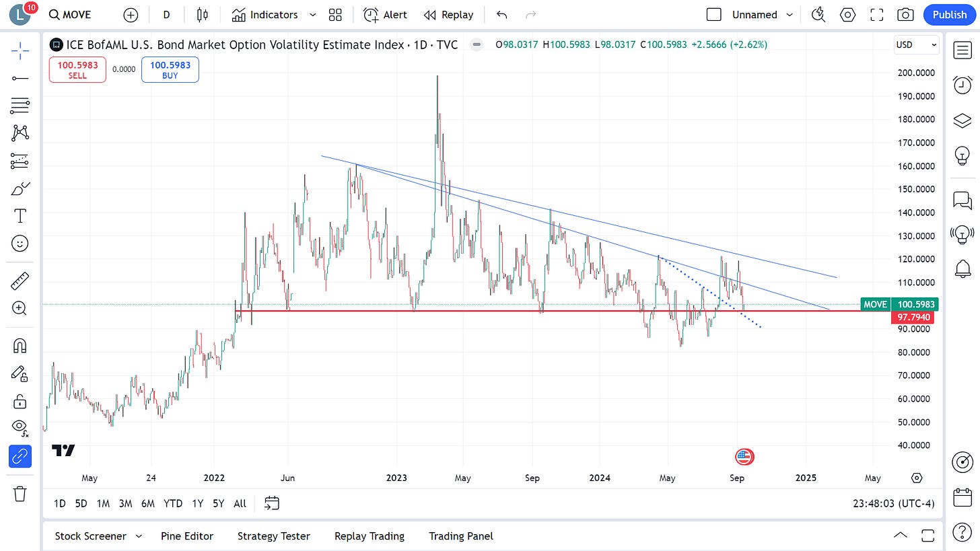Select the trend line drawing tool

20,79
